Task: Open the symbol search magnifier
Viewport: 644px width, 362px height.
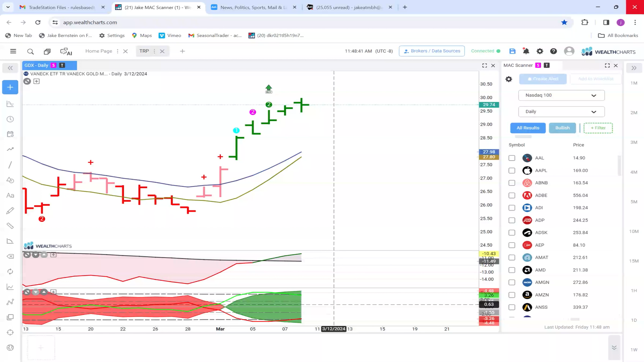Action: click(31, 51)
